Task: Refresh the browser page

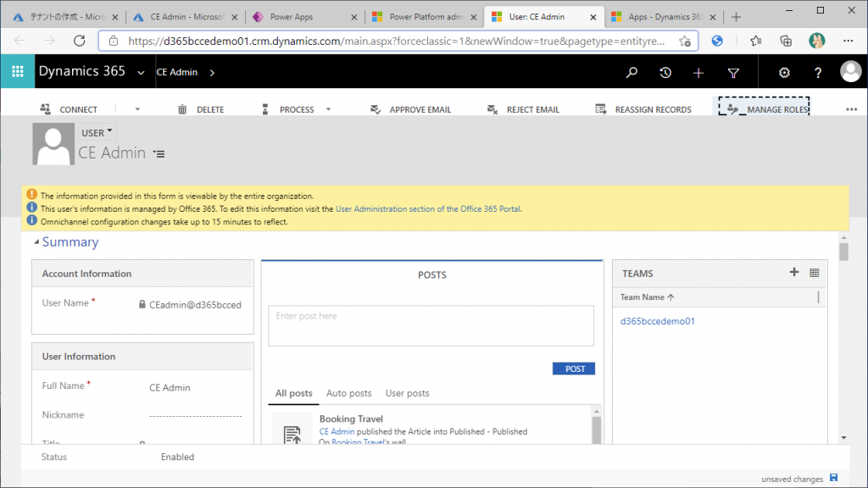Action: [x=80, y=41]
